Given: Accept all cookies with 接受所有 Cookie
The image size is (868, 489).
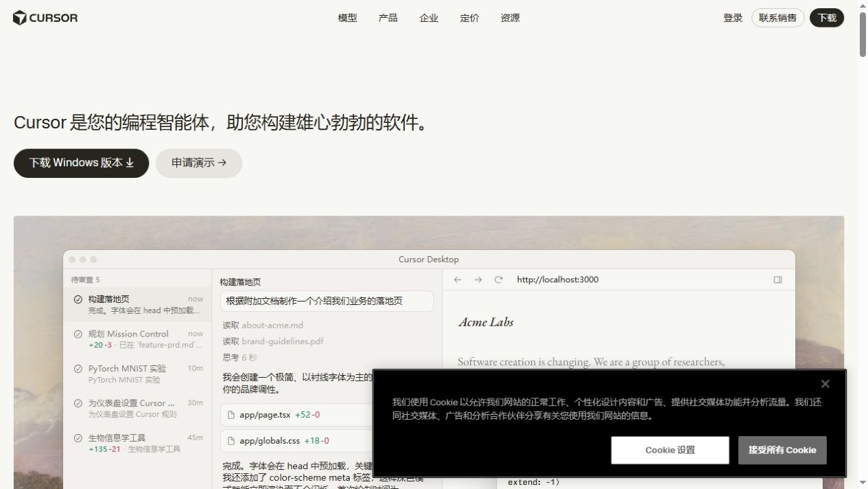Looking at the screenshot, I should click(782, 450).
